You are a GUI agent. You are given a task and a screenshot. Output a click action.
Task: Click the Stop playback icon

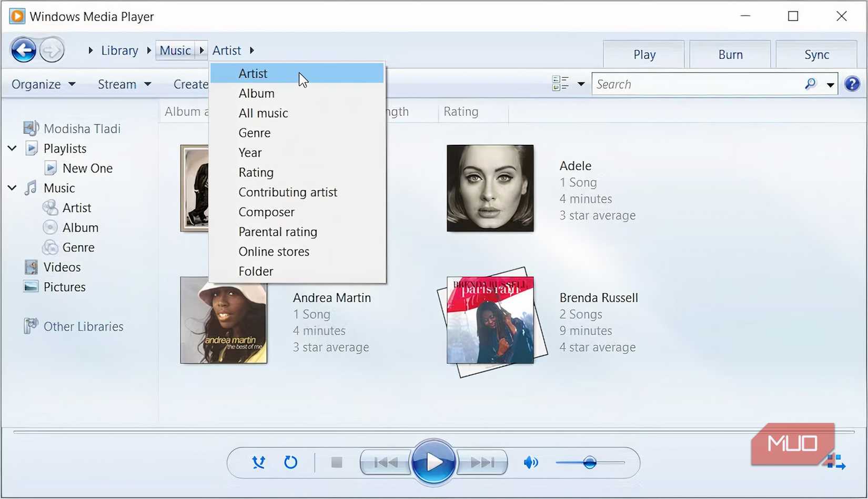(337, 463)
